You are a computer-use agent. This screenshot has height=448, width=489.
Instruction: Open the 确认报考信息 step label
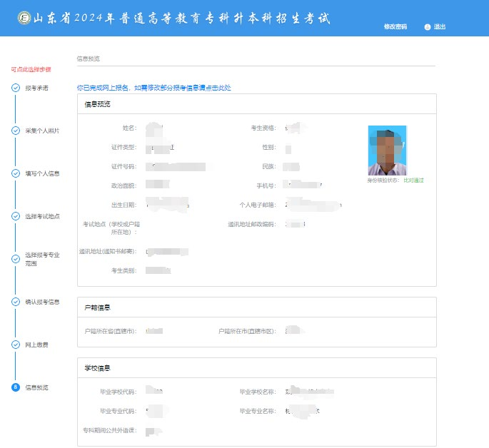coord(42,302)
